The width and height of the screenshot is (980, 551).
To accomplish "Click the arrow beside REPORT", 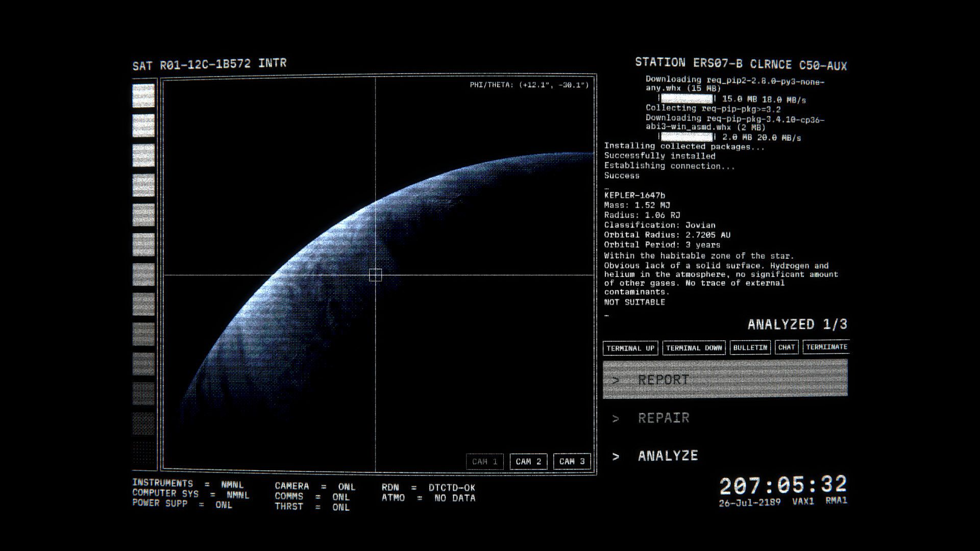I will coord(616,381).
